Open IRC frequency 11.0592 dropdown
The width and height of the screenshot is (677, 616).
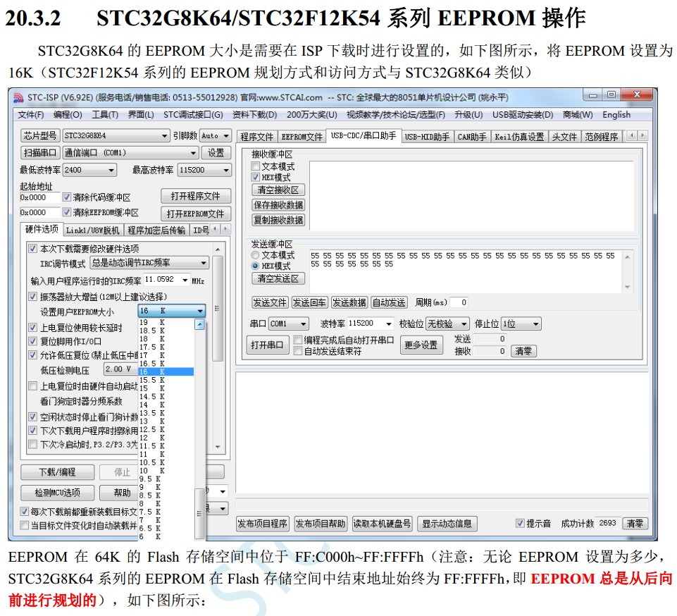click(167, 280)
